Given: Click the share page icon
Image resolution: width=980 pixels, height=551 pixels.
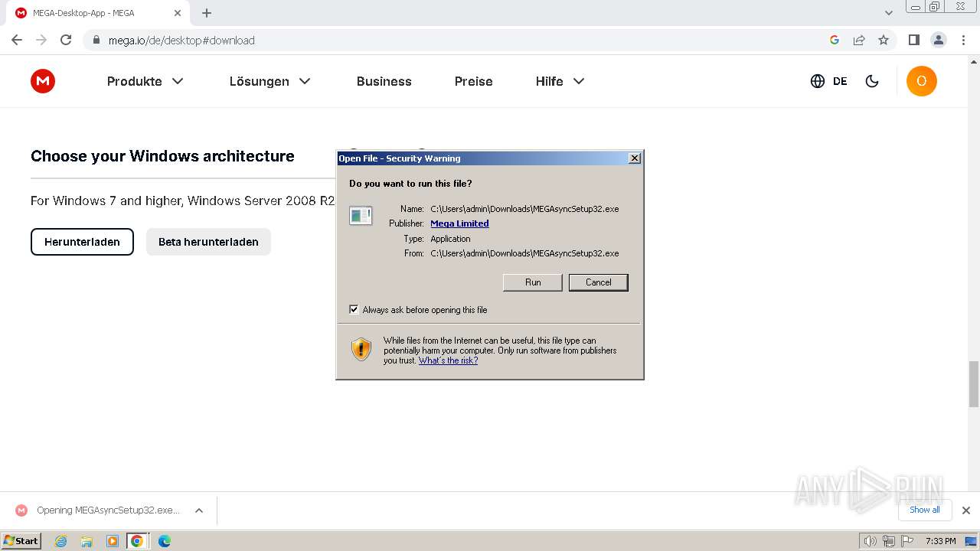Looking at the screenshot, I should (859, 40).
